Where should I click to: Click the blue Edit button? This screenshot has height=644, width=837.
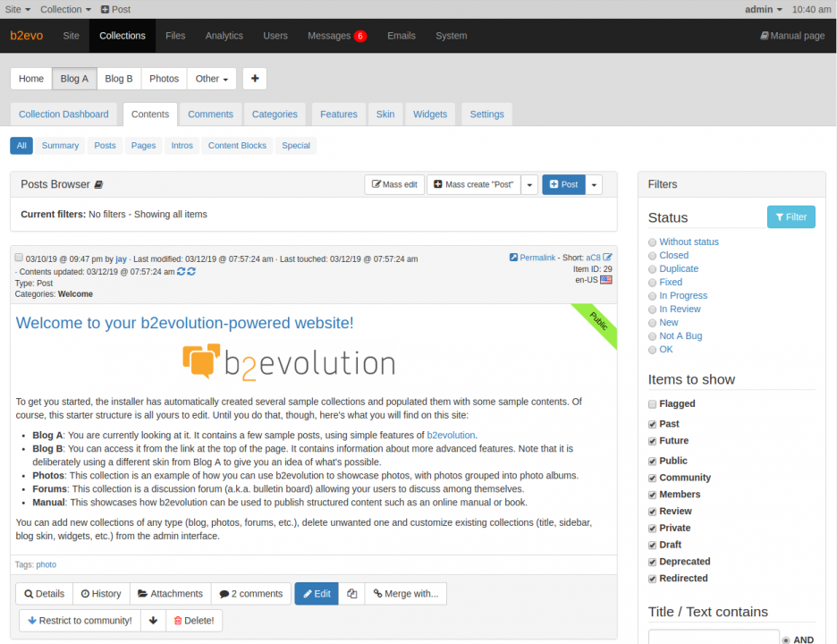coord(317,594)
